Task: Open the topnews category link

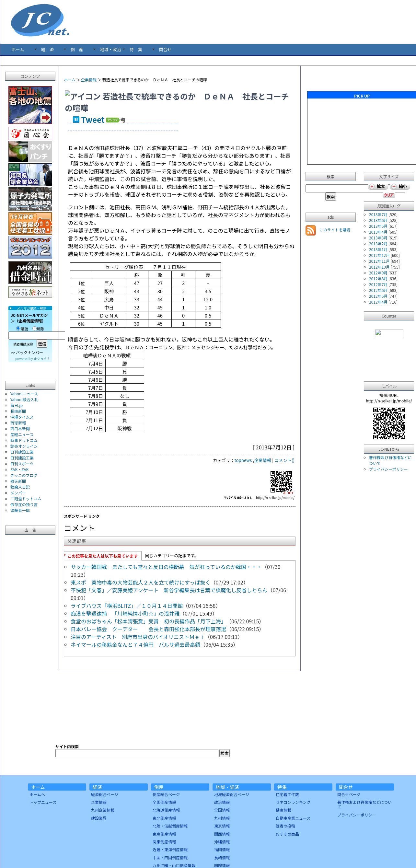Action: (243, 461)
